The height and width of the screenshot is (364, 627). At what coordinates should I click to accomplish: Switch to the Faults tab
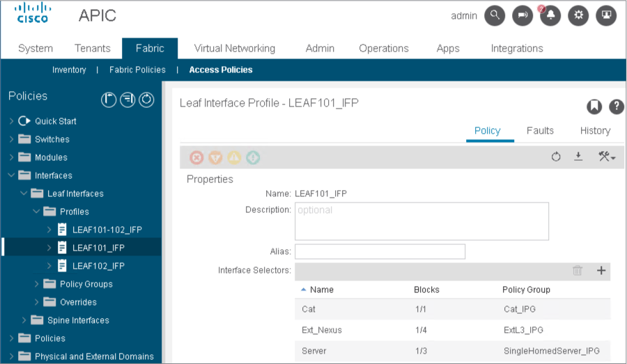click(x=540, y=130)
